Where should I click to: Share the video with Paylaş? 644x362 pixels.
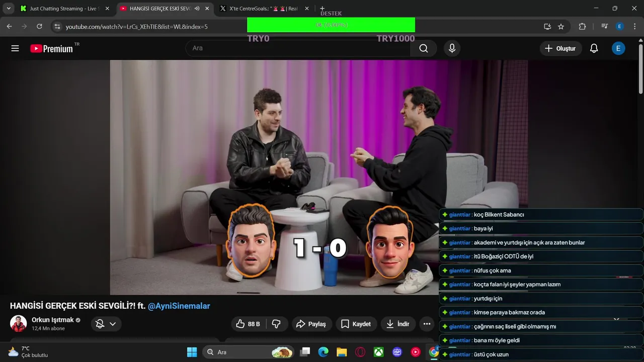(311, 324)
